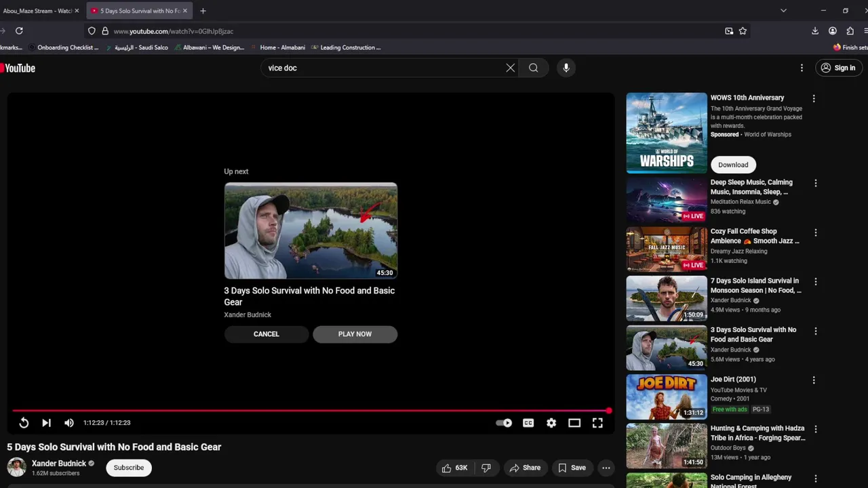Open Saudi Salco bookmark
868x488 pixels.
[136, 47]
